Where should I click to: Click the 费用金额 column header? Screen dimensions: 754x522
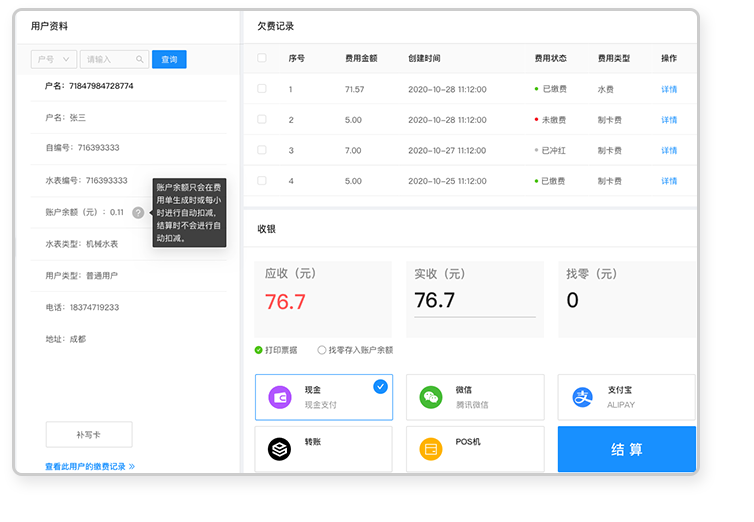[x=361, y=58]
